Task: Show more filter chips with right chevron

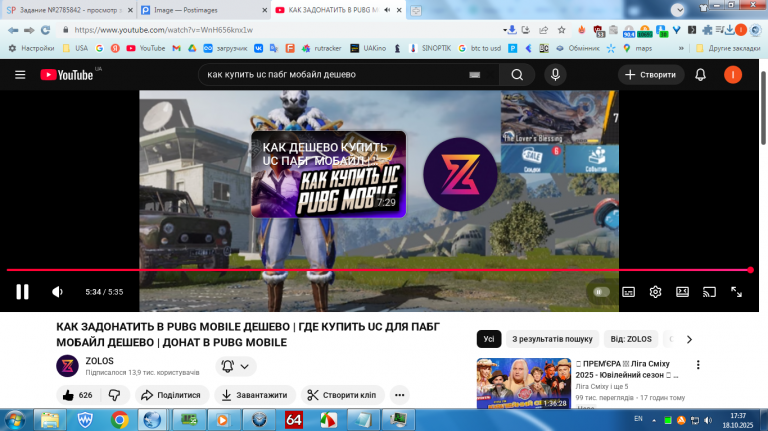Action: point(689,339)
